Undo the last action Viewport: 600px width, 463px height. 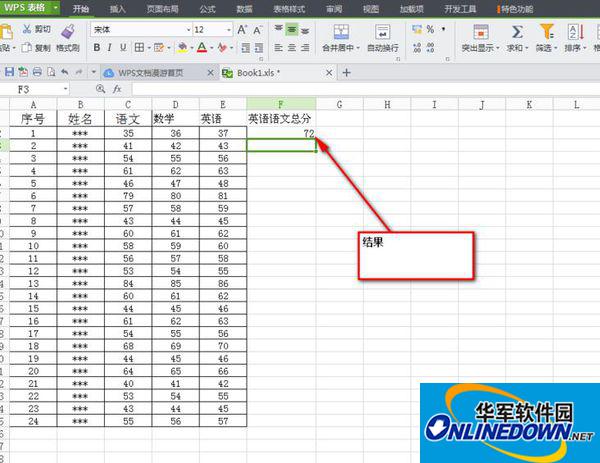(65, 72)
